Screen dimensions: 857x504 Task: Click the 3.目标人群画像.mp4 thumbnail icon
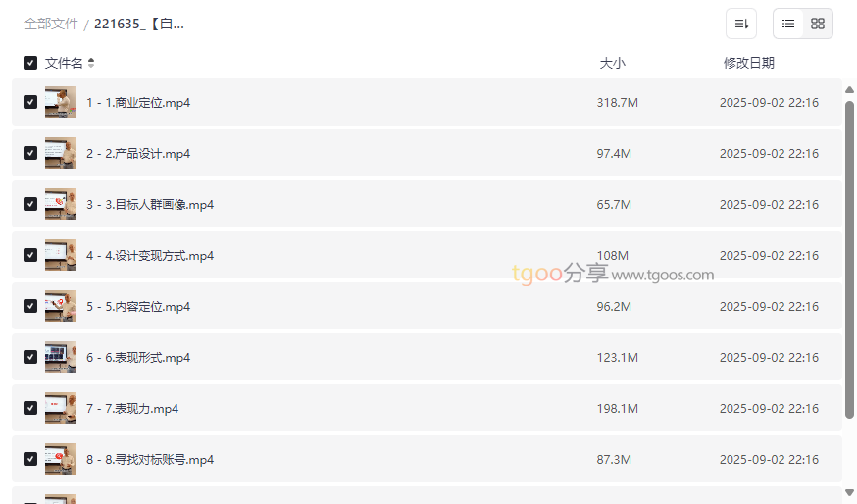point(61,204)
